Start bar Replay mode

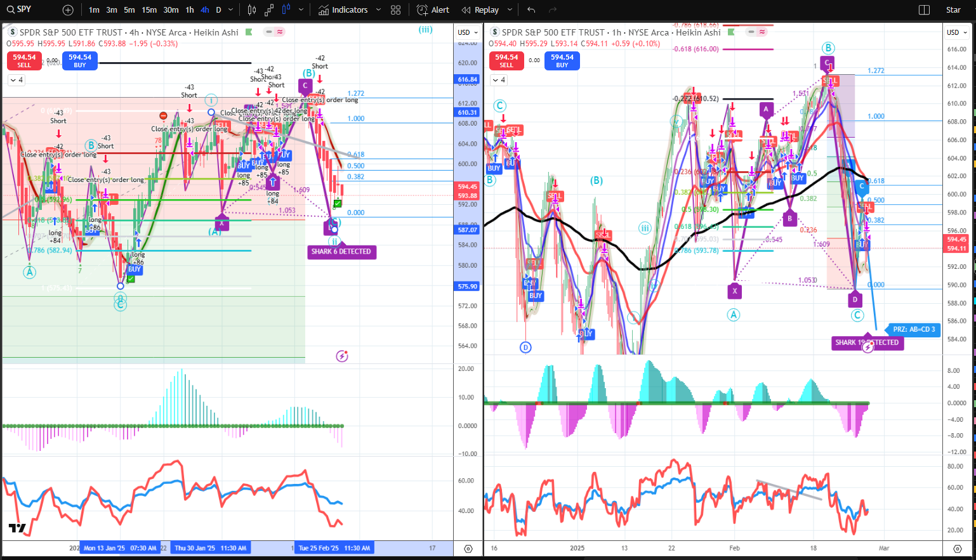pos(480,10)
